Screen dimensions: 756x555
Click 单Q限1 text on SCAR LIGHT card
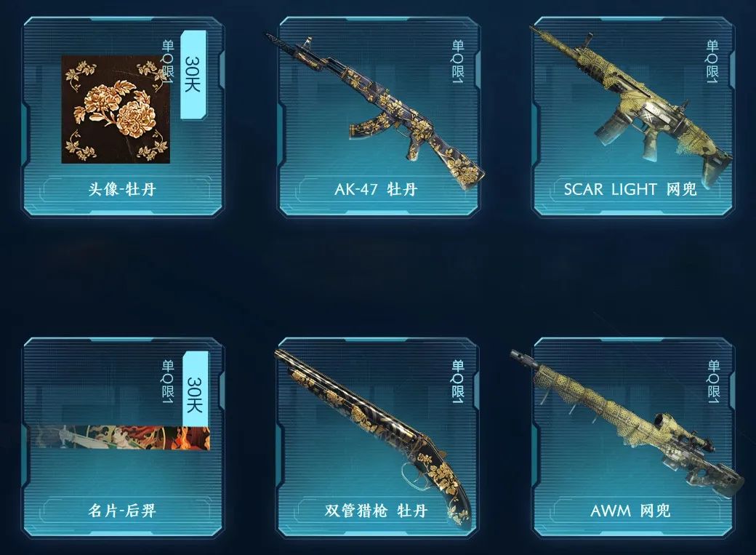pyautogui.click(x=712, y=61)
